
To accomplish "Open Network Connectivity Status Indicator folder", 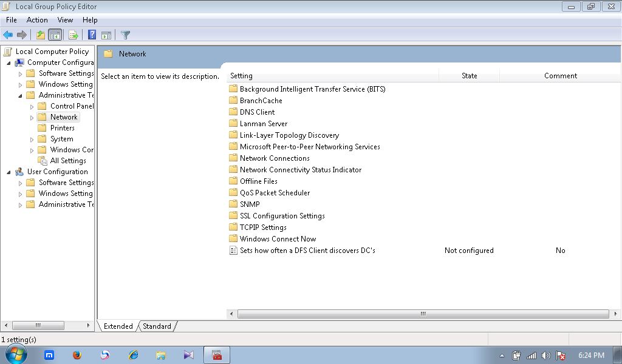I will pos(300,169).
